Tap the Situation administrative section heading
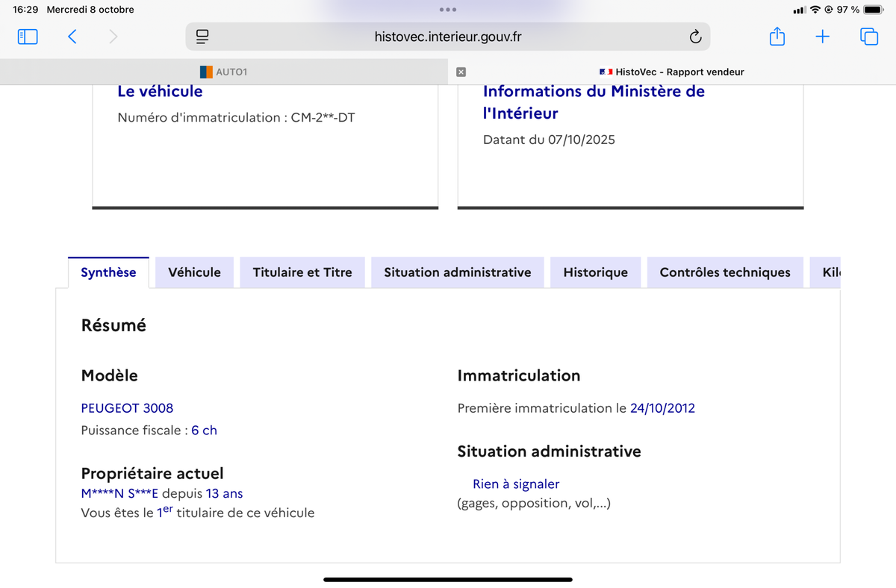Image resolution: width=896 pixels, height=588 pixels. click(549, 451)
